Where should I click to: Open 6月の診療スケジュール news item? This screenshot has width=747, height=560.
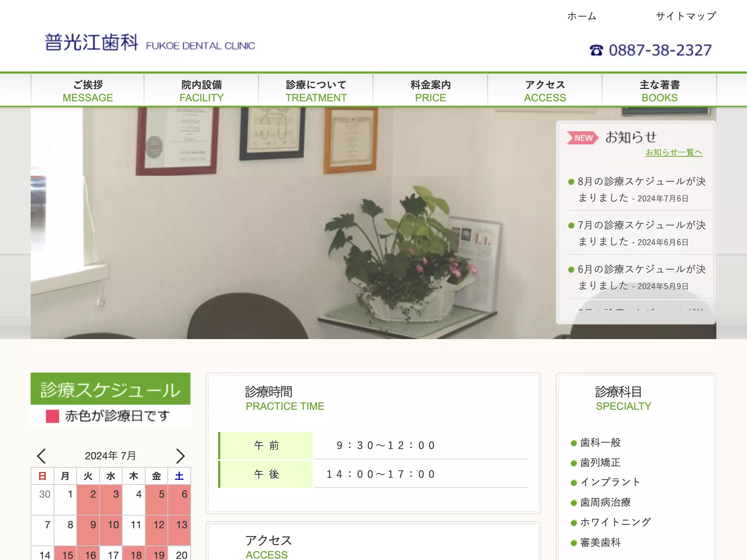pyautogui.click(x=641, y=277)
